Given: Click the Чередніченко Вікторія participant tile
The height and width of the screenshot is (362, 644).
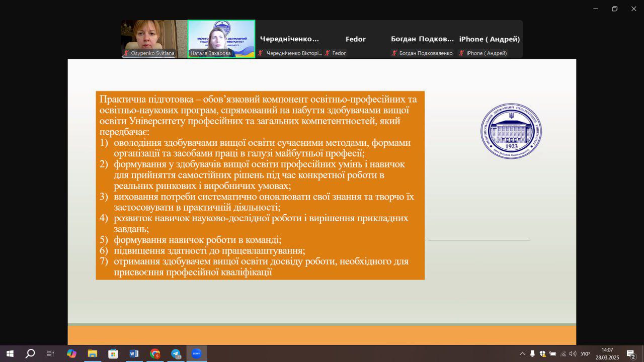Looking at the screenshot, I should pyautogui.click(x=289, y=39).
